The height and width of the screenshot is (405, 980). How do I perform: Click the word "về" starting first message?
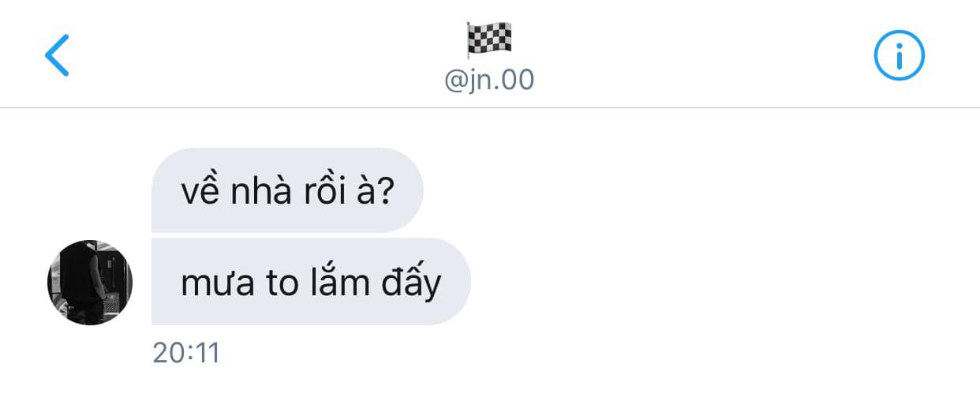pos(201,192)
